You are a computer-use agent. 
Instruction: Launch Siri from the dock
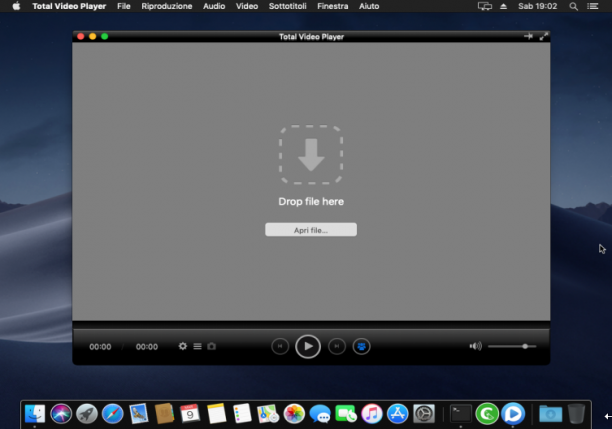coord(61,414)
